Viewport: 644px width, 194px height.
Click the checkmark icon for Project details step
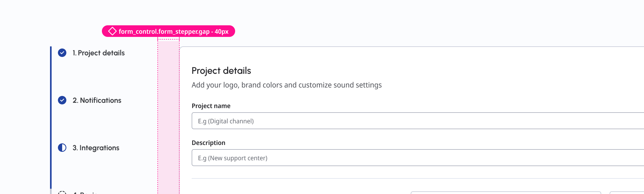[x=62, y=53]
